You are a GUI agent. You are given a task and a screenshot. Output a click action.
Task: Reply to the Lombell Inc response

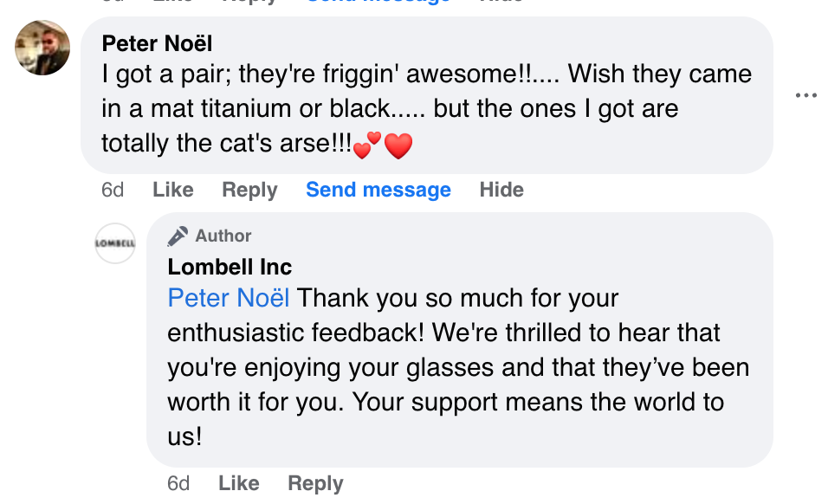point(315,483)
